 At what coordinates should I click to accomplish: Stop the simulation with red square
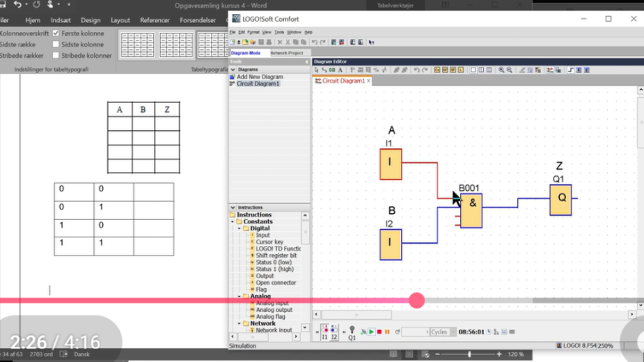pyautogui.click(x=379, y=331)
